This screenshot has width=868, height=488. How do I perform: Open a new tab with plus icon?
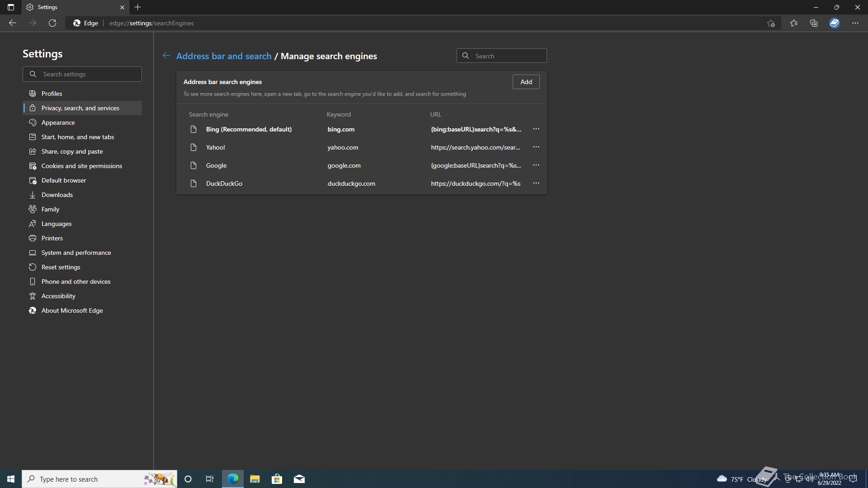click(138, 7)
